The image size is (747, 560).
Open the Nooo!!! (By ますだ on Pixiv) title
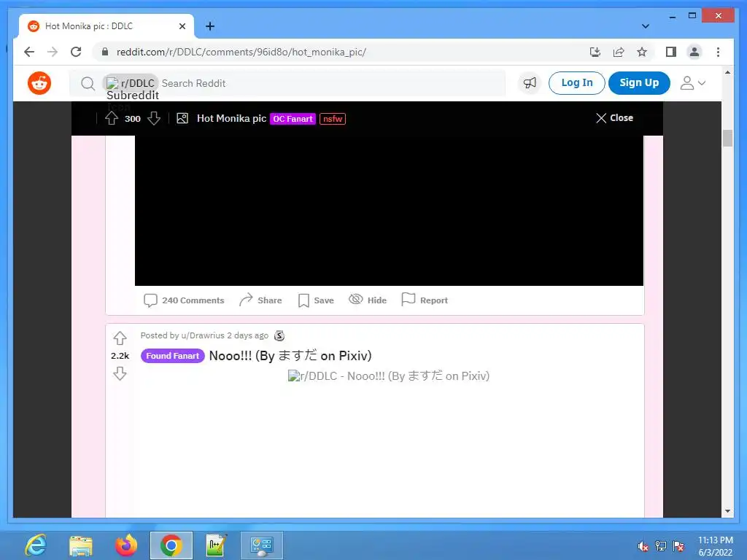[290, 356]
